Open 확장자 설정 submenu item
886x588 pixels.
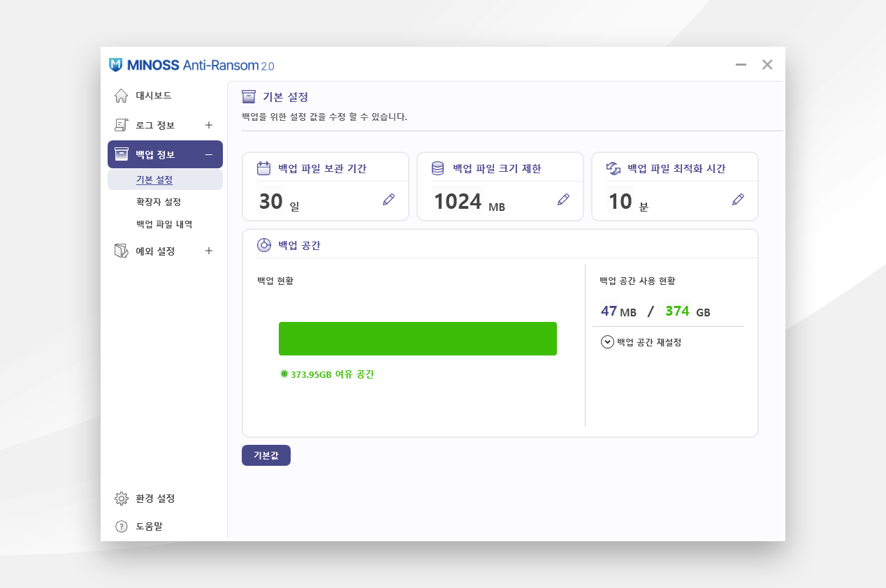pyautogui.click(x=159, y=202)
